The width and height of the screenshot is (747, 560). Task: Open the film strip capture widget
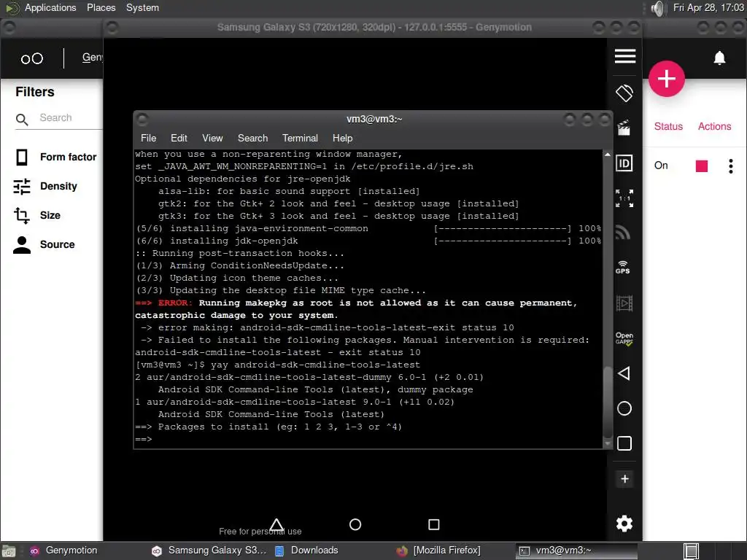point(624,303)
